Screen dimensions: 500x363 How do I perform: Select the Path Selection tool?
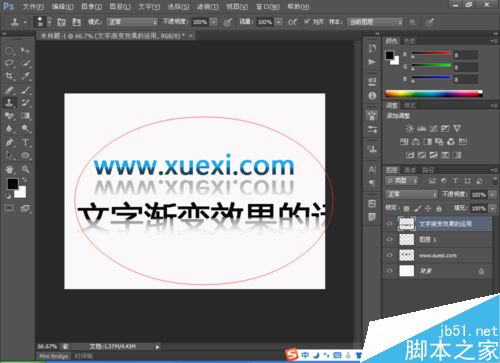click(x=9, y=155)
